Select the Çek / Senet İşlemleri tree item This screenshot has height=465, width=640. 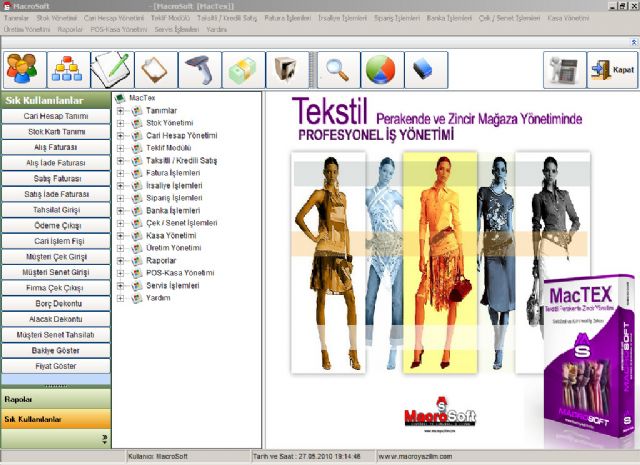click(x=182, y=223)
